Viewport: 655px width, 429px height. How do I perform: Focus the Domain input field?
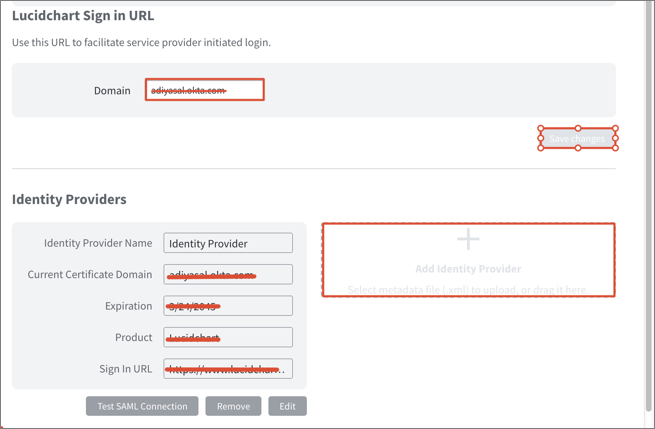[204, 90]
